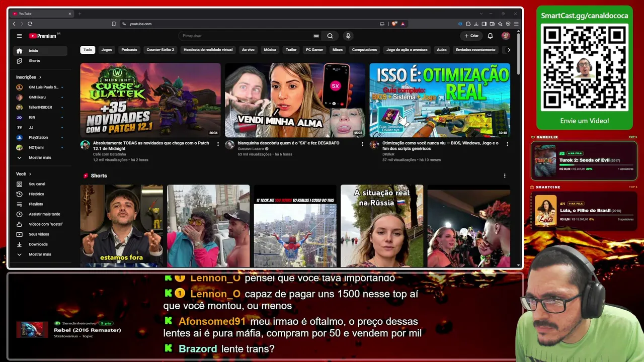644x362 pixels.
Task: Play the Curse of Ulatek video thumbnail
Action: point(150,100)
